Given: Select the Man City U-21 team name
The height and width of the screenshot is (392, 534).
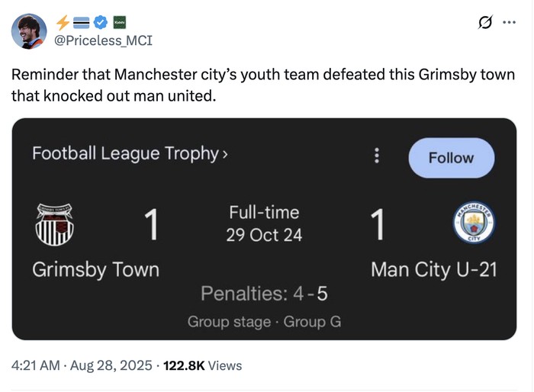Looking at the screenshot, I should [x=433, y=269].
